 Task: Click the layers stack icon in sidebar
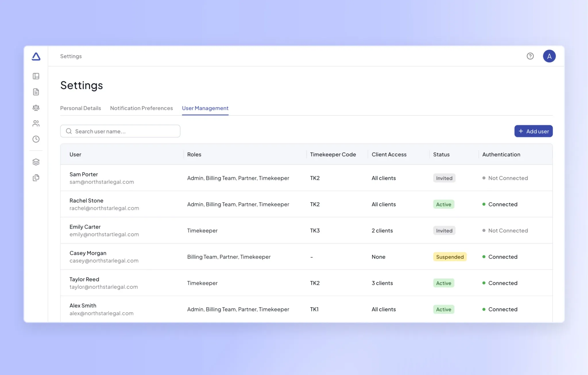(x=36, y=162)
